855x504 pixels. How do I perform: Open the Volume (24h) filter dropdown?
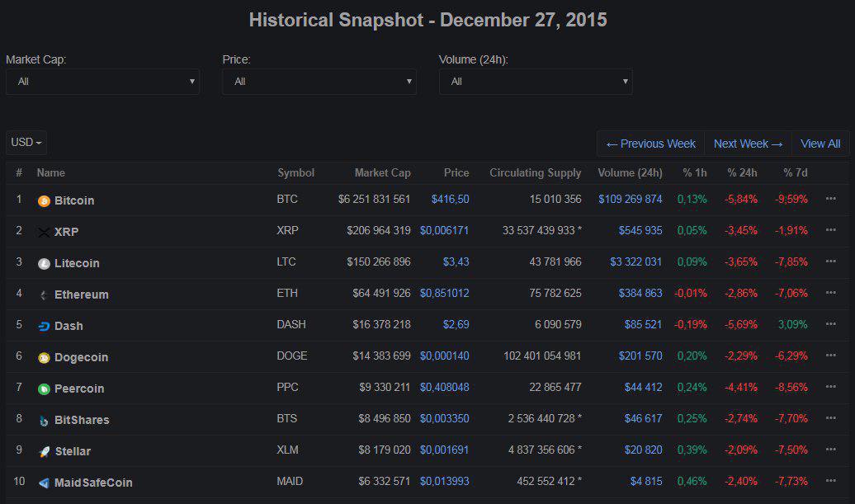coord(536,82)
